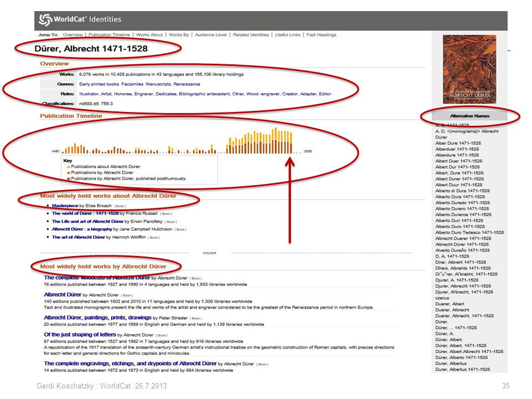The height and width of the screenshot is (399, 532).
Task: Select the Illustrator role link
Action: pos(89,94)
